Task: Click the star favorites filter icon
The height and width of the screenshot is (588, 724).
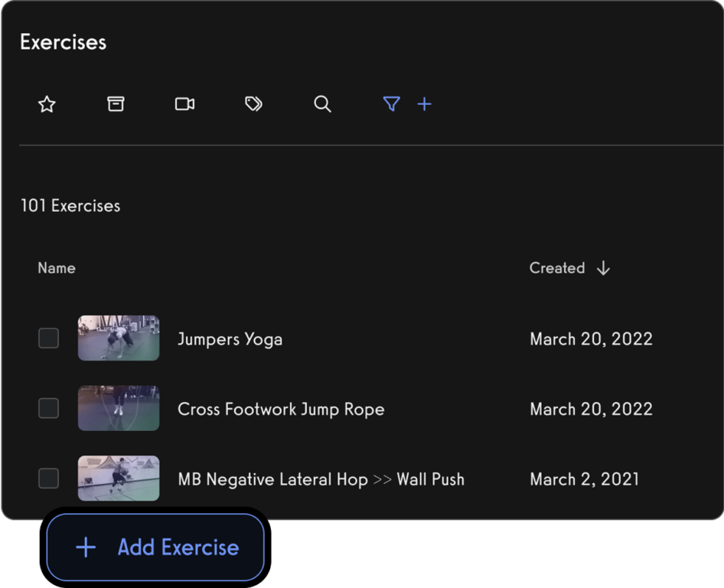Action: coord(47,104)
